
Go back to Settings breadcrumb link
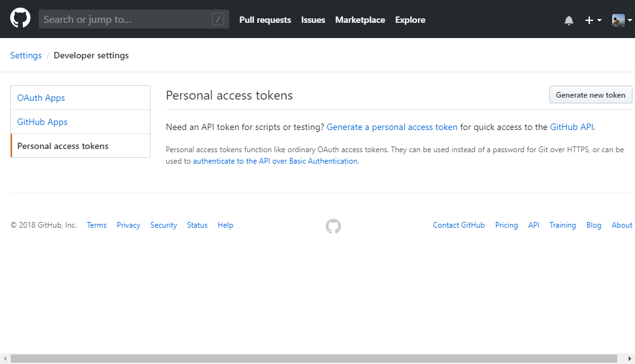pyautogui.click(x=26, y=55)
